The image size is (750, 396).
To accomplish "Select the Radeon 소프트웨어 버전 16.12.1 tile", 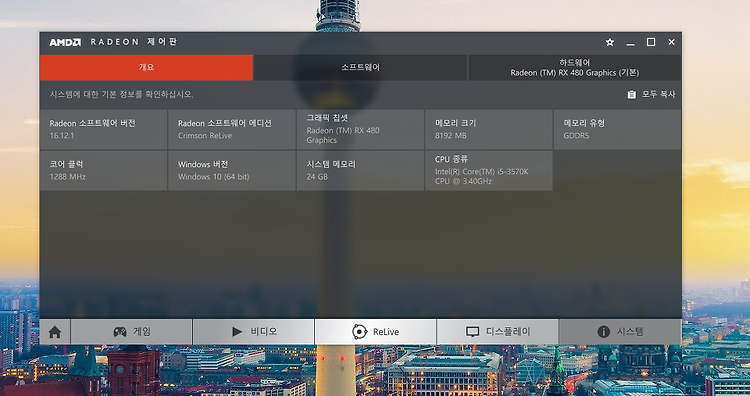I will [104, 129].
